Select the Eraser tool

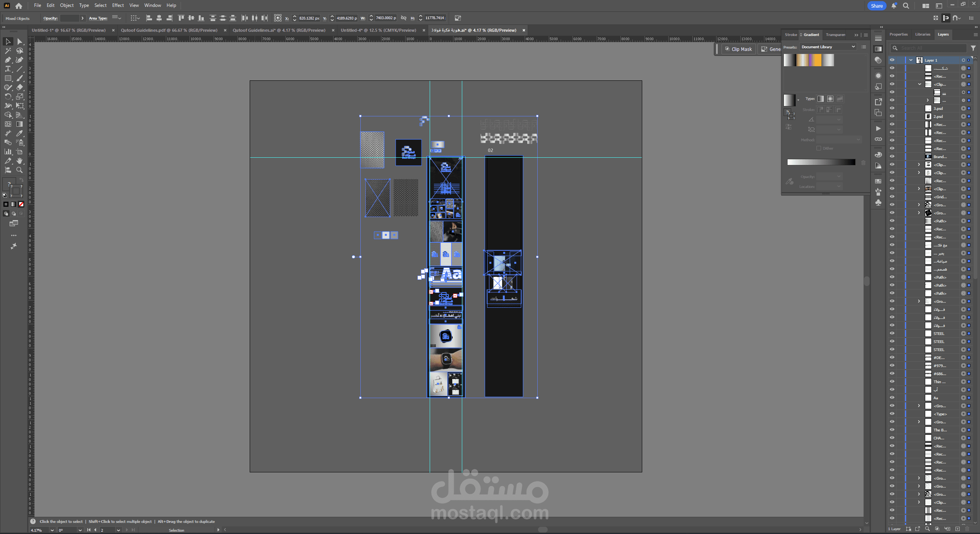coord(20,87)
